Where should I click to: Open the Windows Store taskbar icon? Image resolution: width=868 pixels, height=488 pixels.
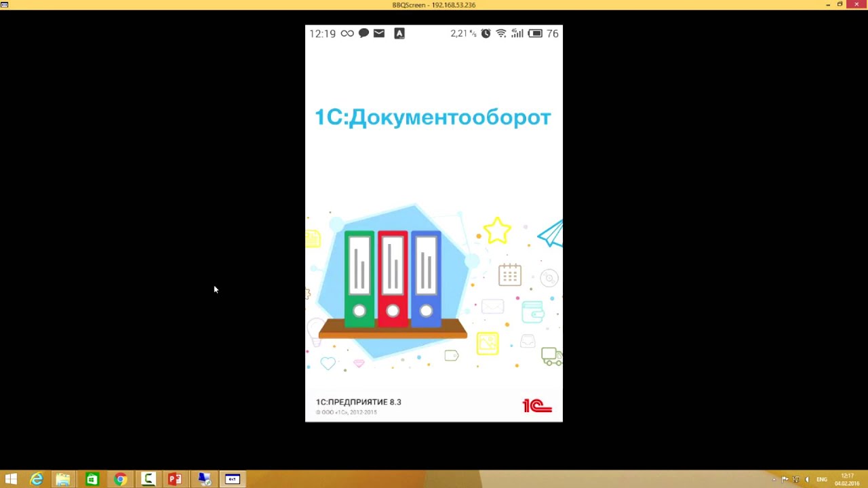pyautogui.click(x=92, y=479)
